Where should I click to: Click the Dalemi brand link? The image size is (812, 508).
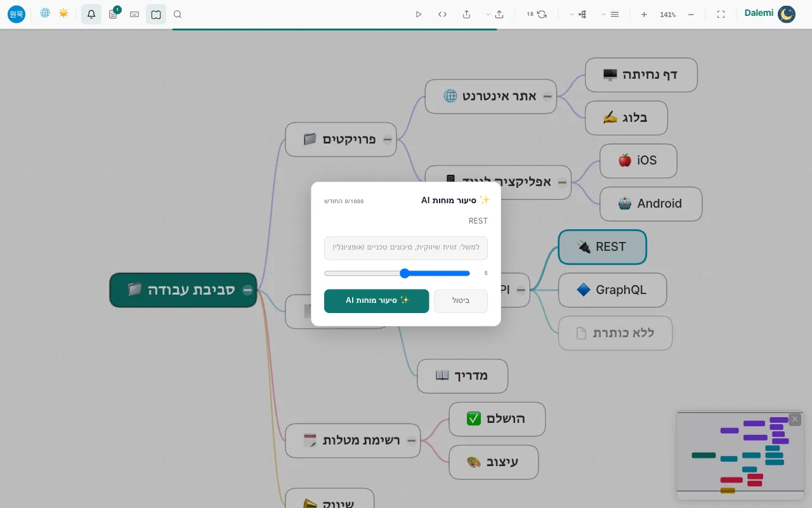click(x=759, y=13)
